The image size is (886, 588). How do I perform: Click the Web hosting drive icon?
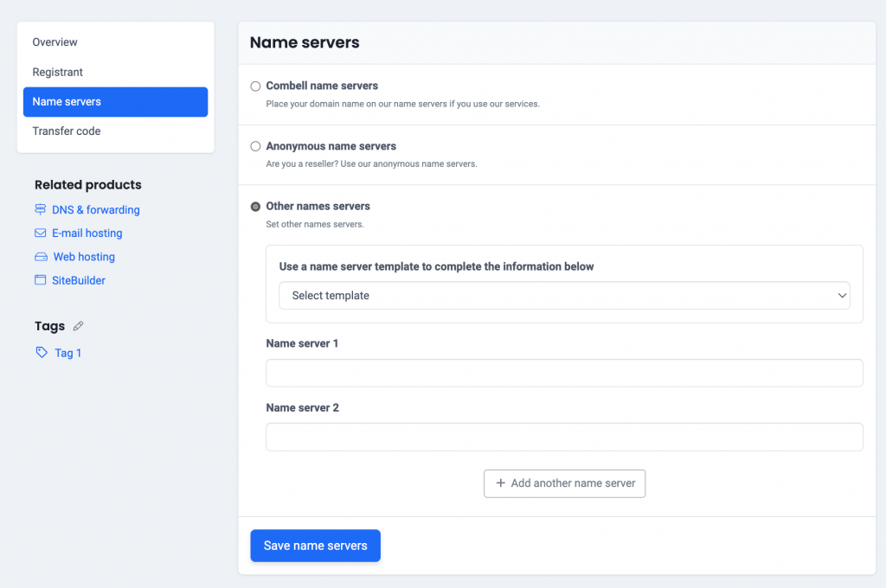coord(41,257)
